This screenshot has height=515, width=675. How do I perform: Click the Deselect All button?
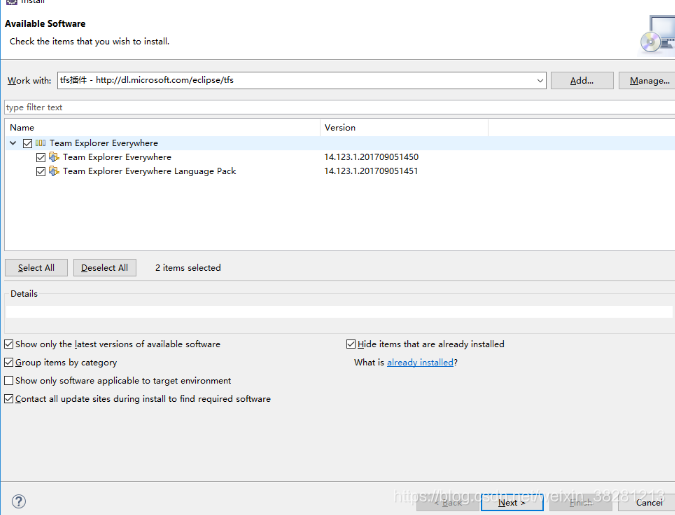[x=105, y=268]
